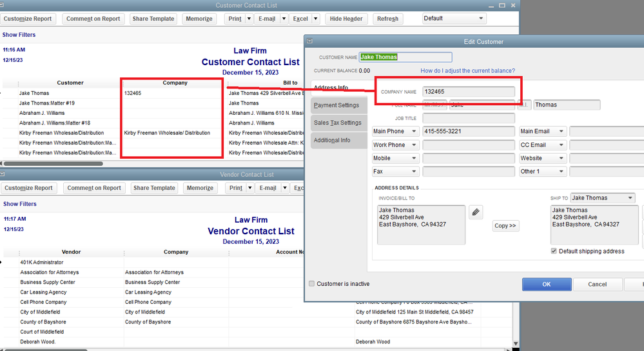Click Print in Vendor Contact List toolbar
This screenshot has width=644, height=351.
point(236,188)
